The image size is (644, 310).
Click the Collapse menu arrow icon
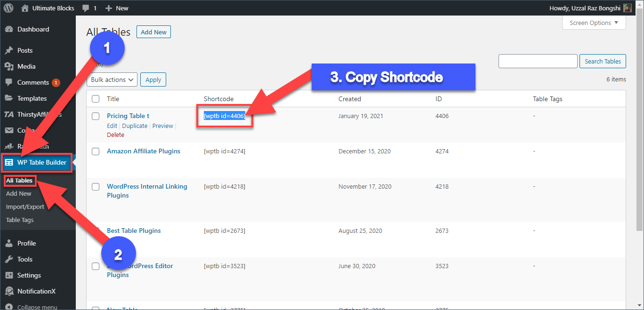point(9,307)
